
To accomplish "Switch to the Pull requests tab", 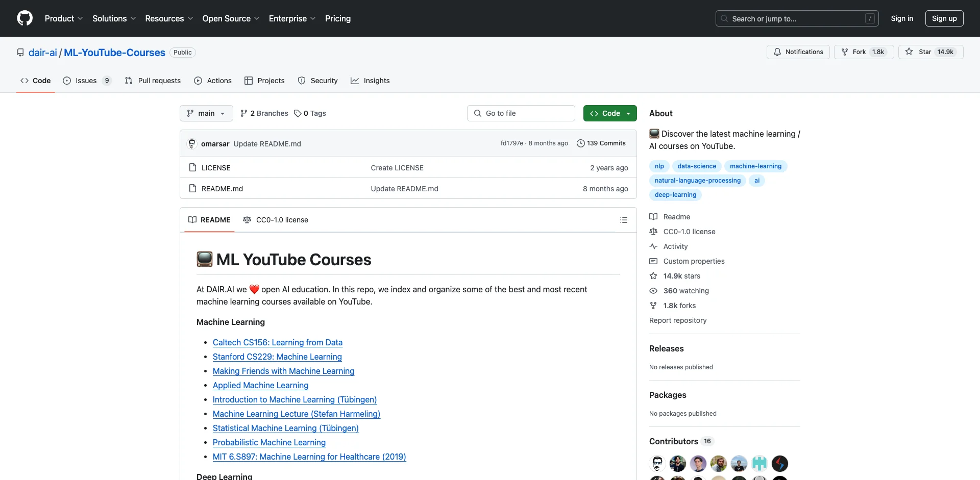I will coord(153,81).
